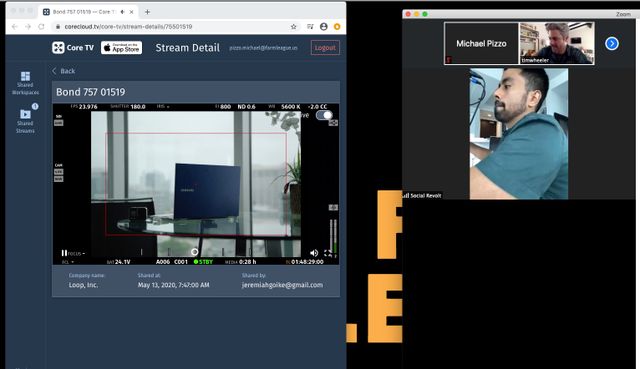The image size is (640, 369).
Task: Bookmark page with star icon
Action: click(293, 27)
